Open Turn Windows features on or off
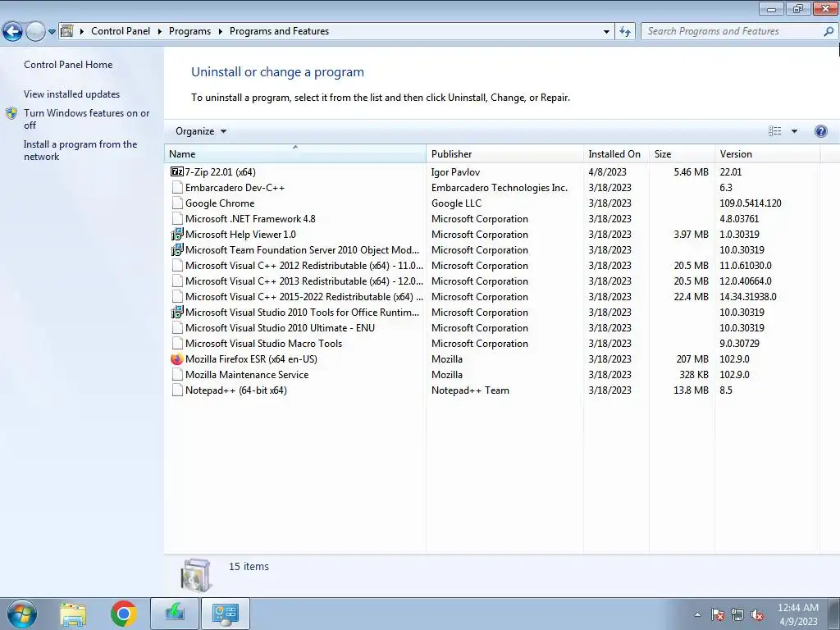The width and height of the screenshot is (840, 630). pyautogui.click(x=86, y=119)
